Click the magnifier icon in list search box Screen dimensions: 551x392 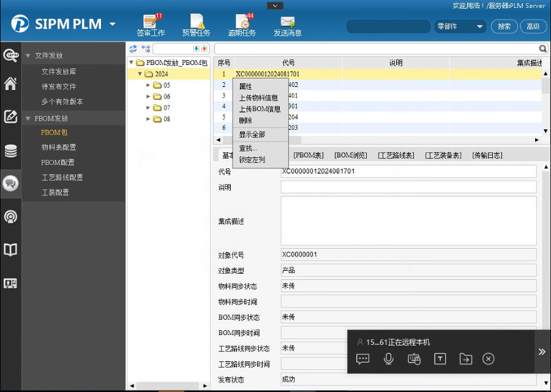(x=542, y=48)
